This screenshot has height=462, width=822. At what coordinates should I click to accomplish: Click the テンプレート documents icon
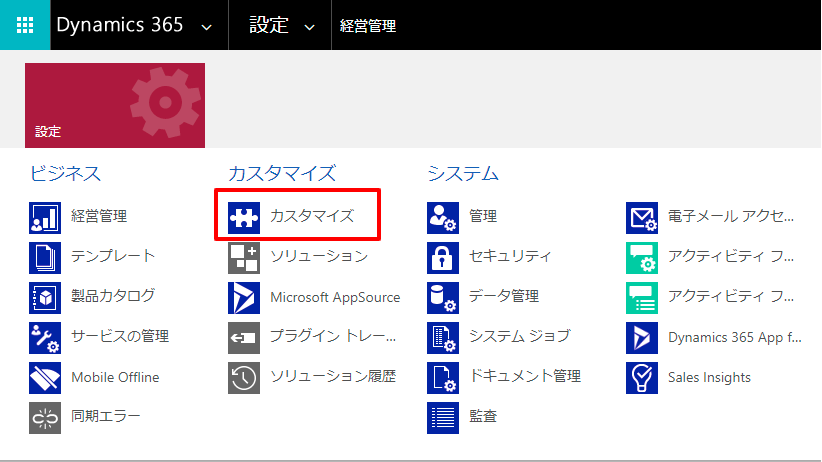pyautogui.click(x=45, y=257)
